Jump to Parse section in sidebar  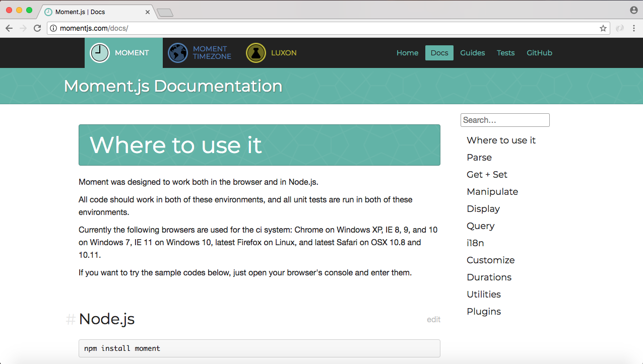pyautogui.click(x=479, y=158)
